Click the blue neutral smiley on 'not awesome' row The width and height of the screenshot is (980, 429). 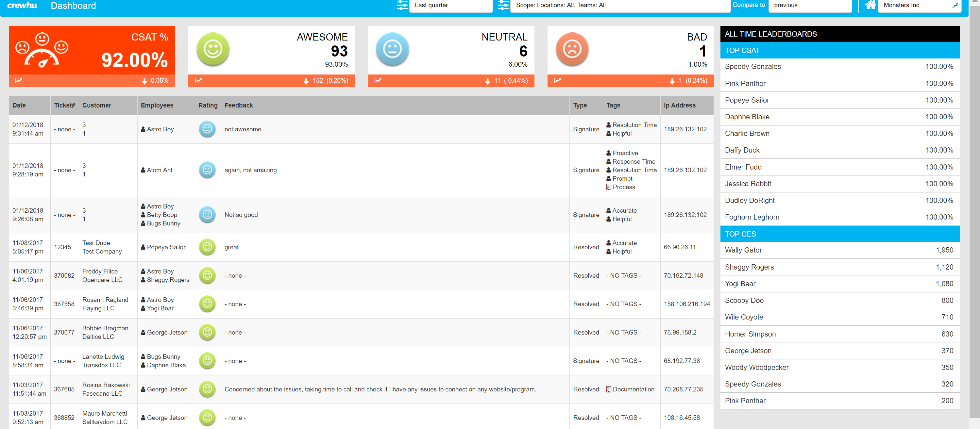point(207,129)
